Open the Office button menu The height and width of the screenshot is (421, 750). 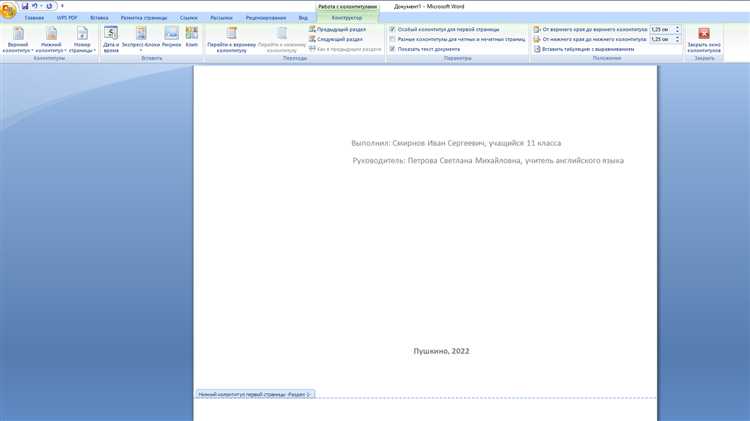[8, 10]
